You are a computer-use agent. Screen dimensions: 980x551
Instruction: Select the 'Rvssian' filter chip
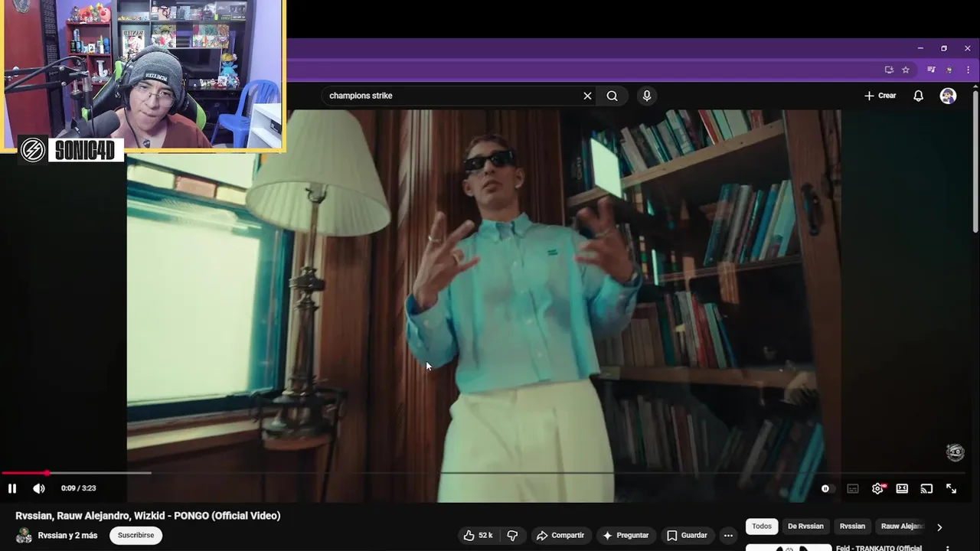pyautogui.click(x=852, y=527)
